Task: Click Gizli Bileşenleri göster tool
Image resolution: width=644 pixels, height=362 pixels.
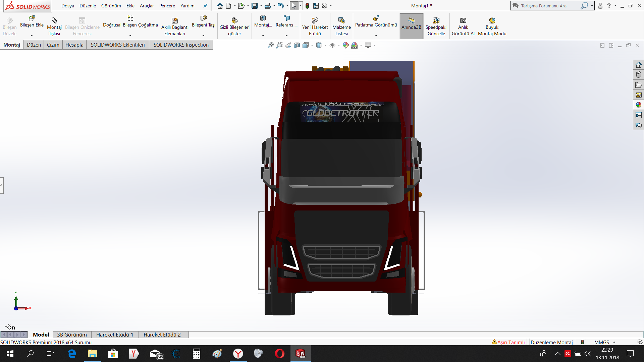Action: click(234, 26)
